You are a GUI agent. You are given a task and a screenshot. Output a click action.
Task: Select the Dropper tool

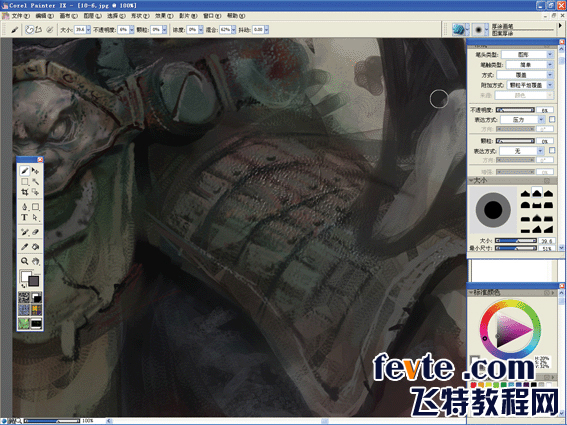[x=25, y=247]
